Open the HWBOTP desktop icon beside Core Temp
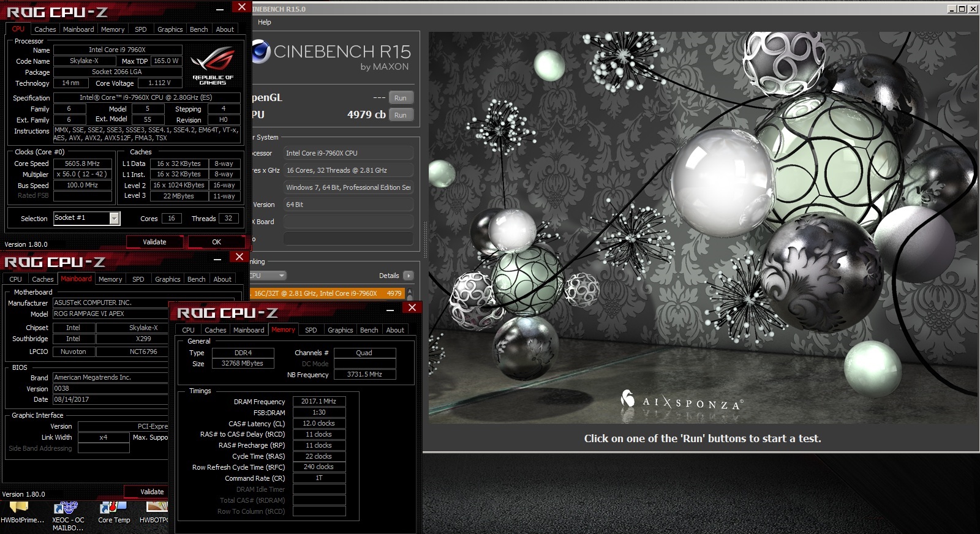The image size is (980, 534). (x=154, y=513)
